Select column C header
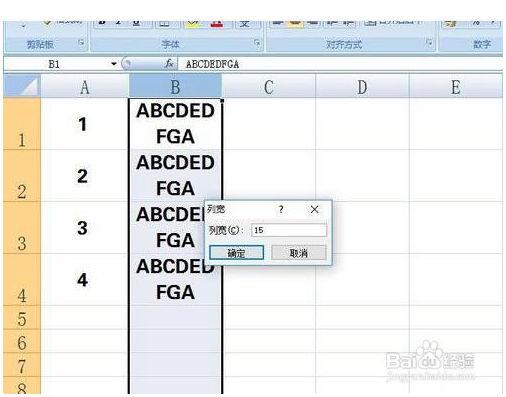The image size is (506, 397). click(x=269, y=86)
